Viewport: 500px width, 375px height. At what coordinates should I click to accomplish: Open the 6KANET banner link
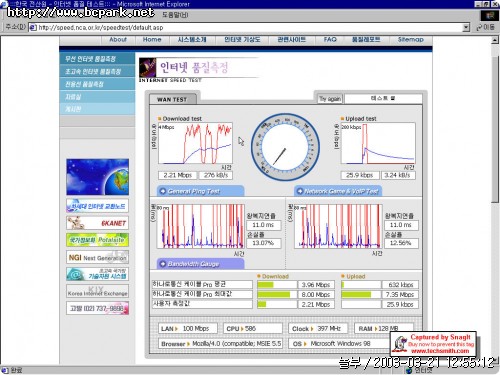pos(97,223)
